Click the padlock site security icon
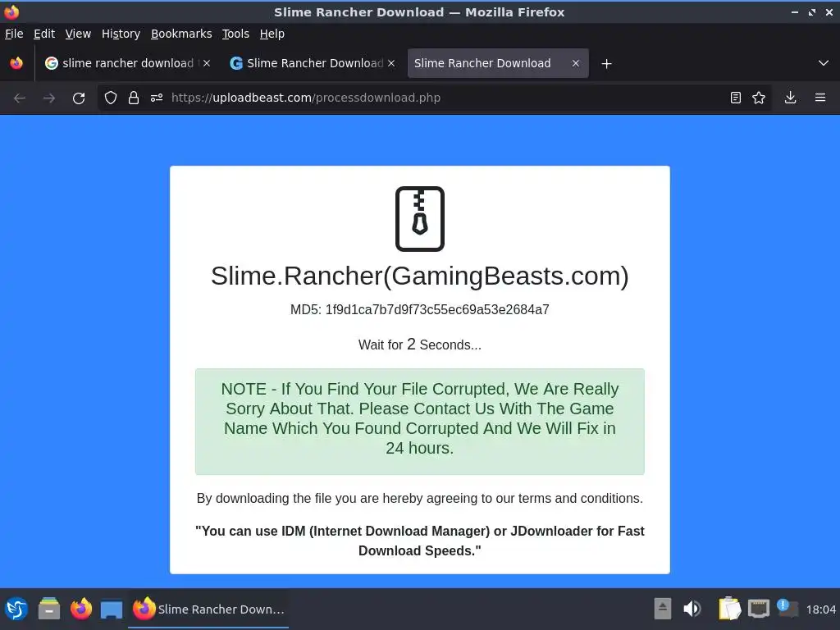 (x=134, y=98)
